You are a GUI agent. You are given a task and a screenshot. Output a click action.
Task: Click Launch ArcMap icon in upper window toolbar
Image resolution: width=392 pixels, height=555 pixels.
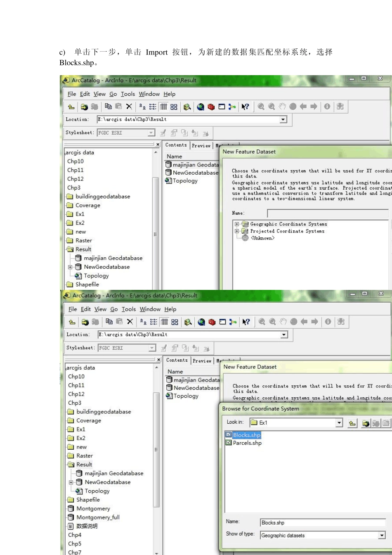coord(201,107)
